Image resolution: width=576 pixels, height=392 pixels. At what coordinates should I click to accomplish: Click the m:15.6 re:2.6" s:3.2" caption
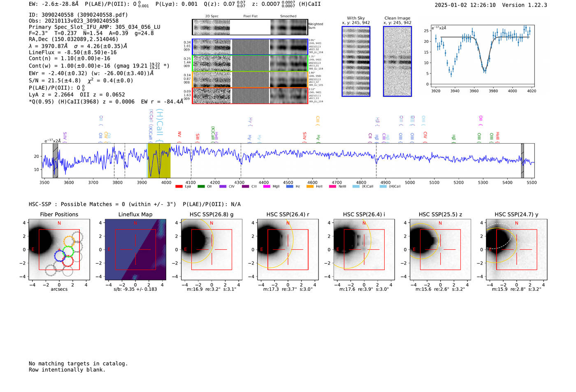[440, 289]
